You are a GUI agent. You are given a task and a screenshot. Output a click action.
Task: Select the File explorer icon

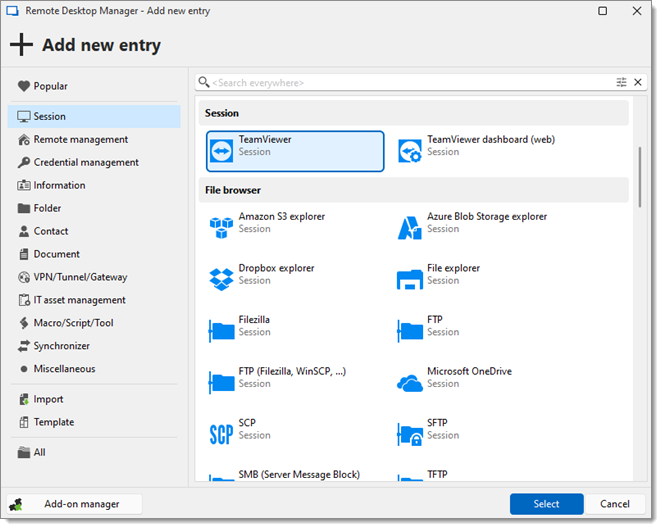(410, 279)
